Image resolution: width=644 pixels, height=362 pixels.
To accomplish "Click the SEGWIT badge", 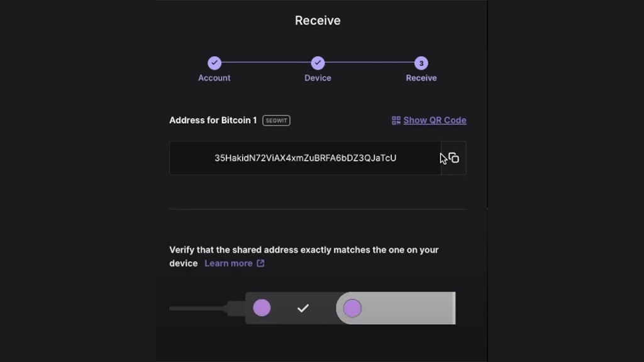I will 277,121.
